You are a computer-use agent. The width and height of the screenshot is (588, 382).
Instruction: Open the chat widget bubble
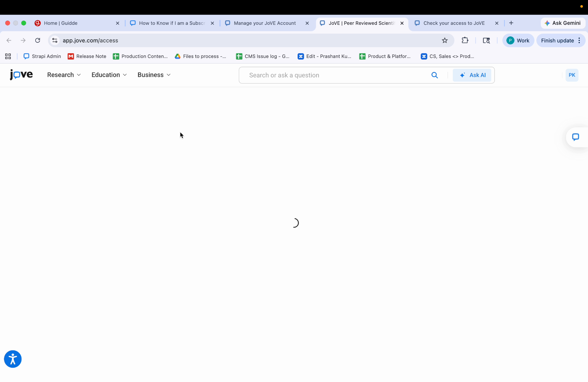pyautogui.click(x=576, y=137)
